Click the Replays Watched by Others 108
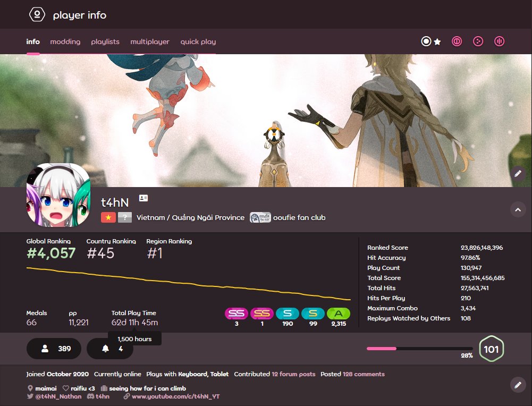The image size is (532, 406). tap(466, 318)
